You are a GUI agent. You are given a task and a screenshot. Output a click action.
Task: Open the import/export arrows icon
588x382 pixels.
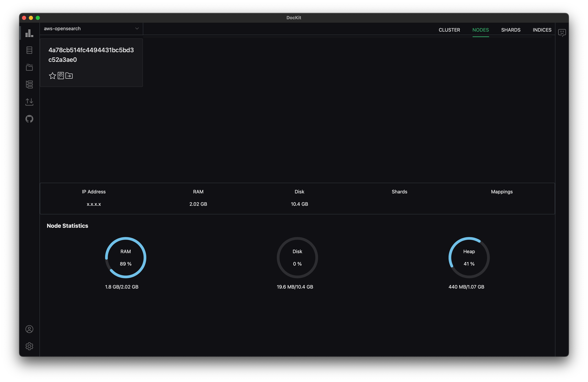click(29, 102)
